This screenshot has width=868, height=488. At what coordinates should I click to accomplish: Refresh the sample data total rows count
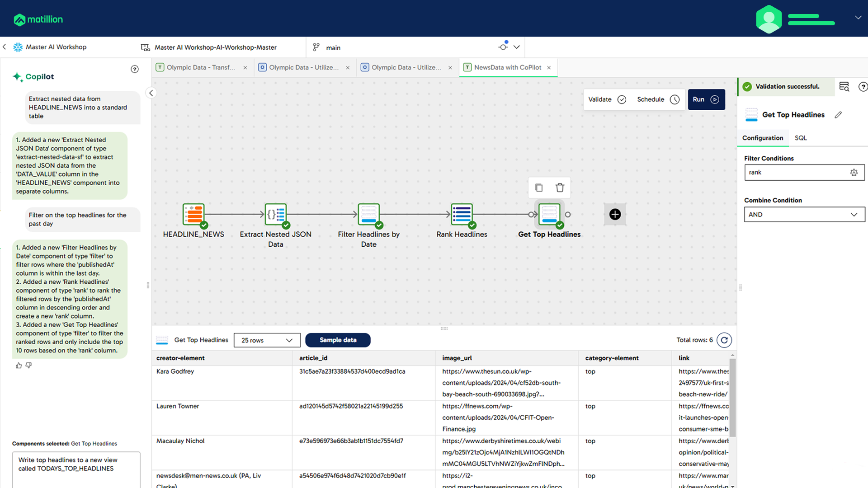pyautogui.click(x=724, y=340)
